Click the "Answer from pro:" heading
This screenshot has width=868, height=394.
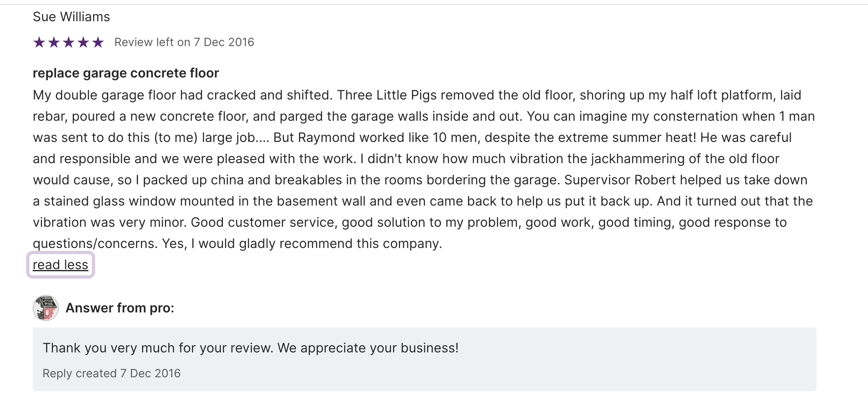click(x=120, y=308)
